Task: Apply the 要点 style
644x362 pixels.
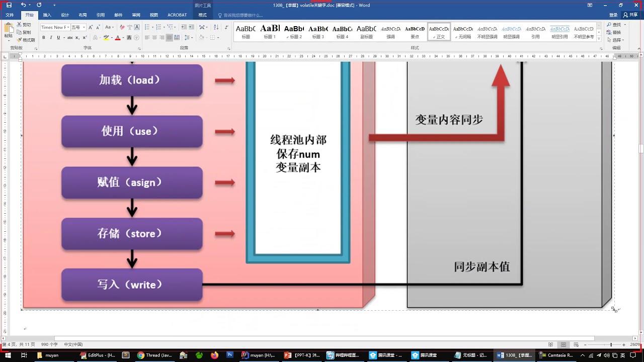Action: click(x=415, y=32)
